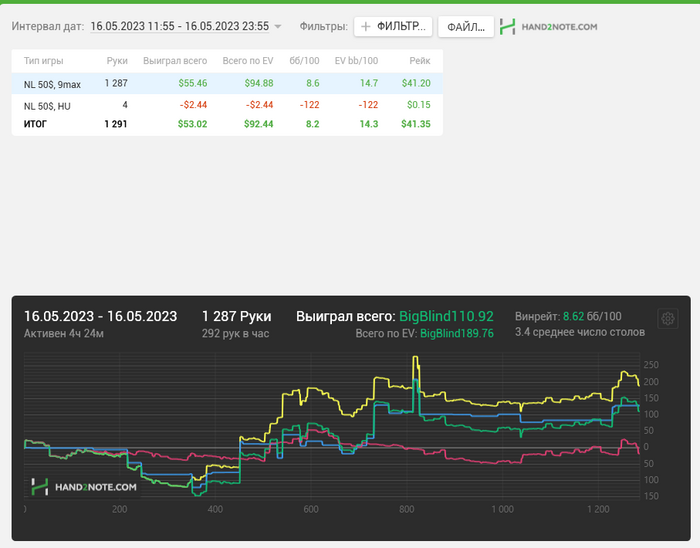The width and height of the screenshot is (700, 548).
Task: Select the NL 50$, 9max row
Action: click(x=227, y=83)
